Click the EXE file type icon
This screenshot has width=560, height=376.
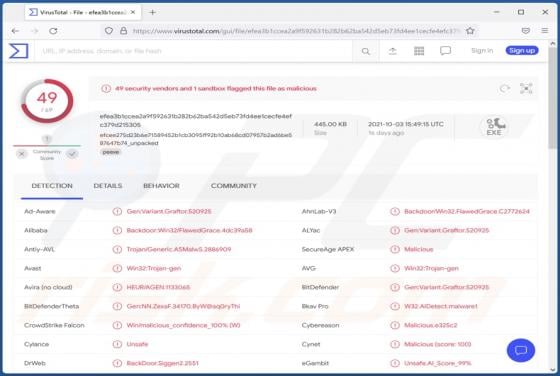(x=494, y=127)
